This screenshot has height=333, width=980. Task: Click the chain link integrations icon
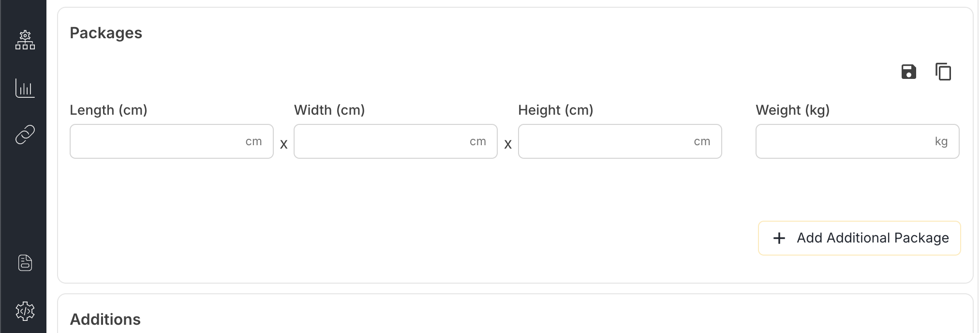pos(25,135)
